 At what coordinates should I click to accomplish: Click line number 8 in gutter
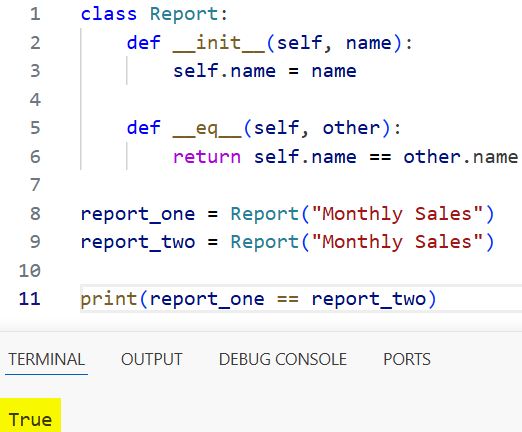35,214
